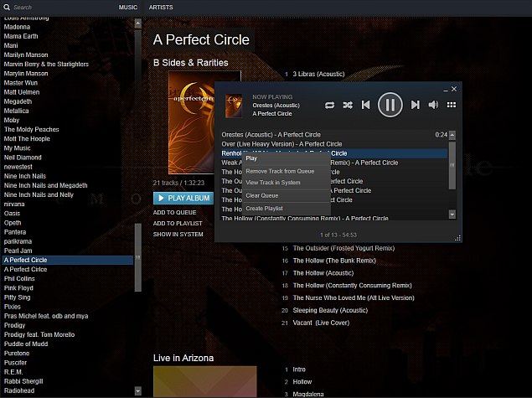Viewport: 532px width, 398px height.
Task: Click the queue list scroll down arrow
Action: click(x=452, y=215)
